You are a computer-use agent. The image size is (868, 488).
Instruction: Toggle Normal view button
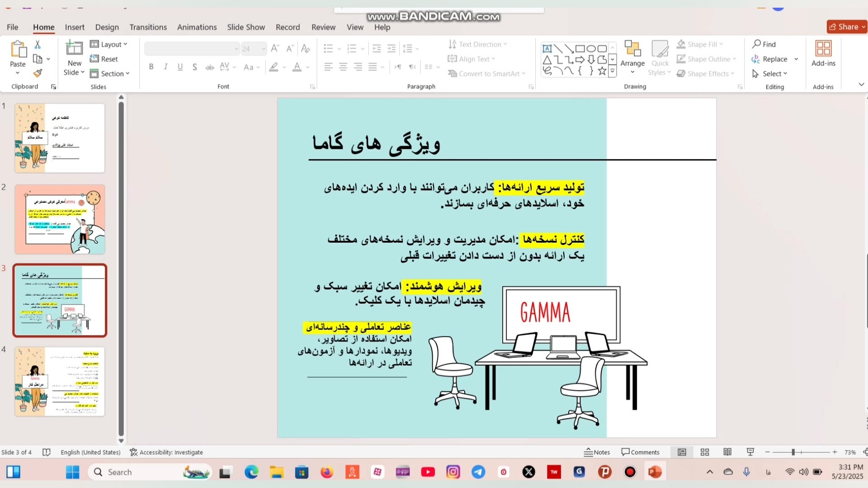tap(682, 452)
